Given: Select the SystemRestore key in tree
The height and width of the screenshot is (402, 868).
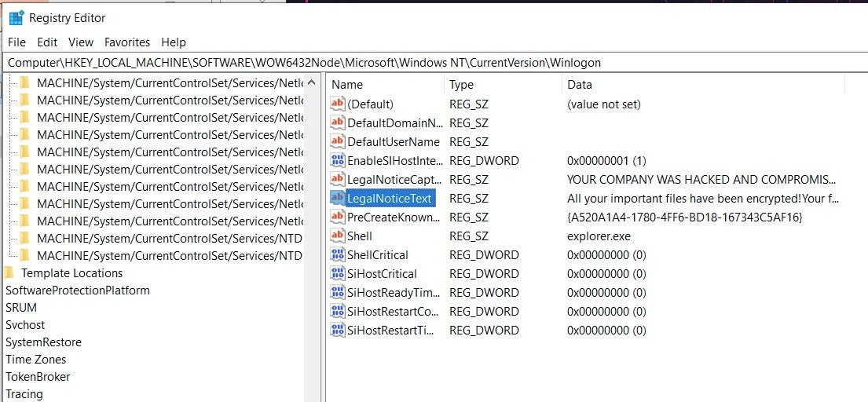Looking at the screenshot, I should click(x=43, y=342).
